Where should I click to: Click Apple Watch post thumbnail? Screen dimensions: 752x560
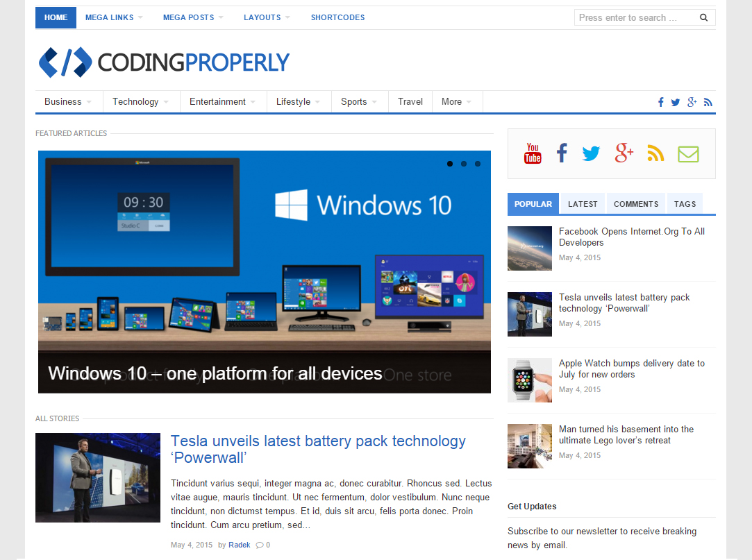(x=530, y=380)
